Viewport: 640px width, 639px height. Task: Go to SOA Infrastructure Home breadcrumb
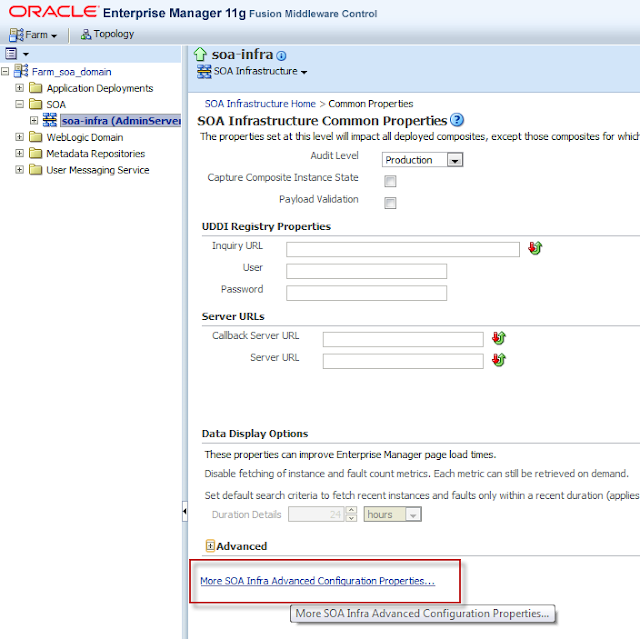click(260, 104)
